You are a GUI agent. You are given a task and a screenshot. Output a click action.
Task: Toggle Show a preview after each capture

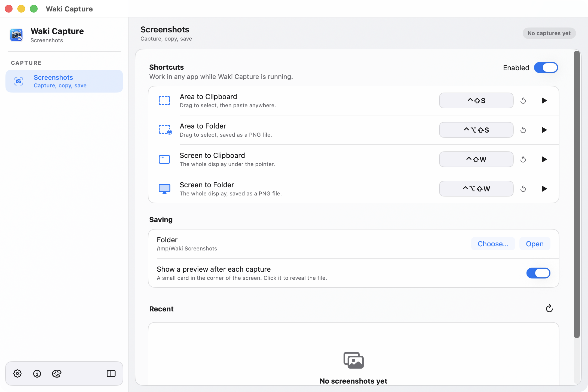tap(538, 273)
